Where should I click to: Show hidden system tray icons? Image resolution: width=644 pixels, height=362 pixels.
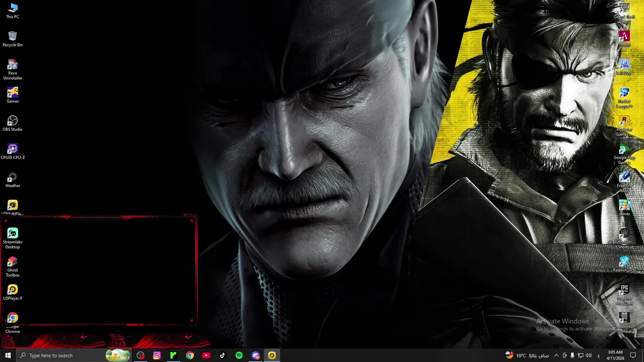coord(556,355)
